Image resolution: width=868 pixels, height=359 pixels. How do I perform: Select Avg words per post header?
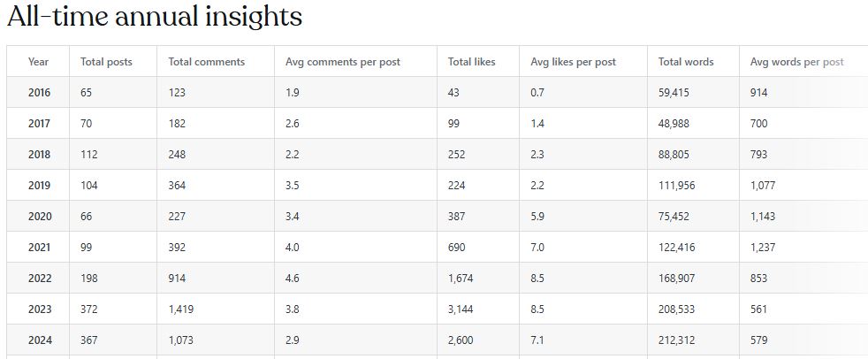click(796, 62)
